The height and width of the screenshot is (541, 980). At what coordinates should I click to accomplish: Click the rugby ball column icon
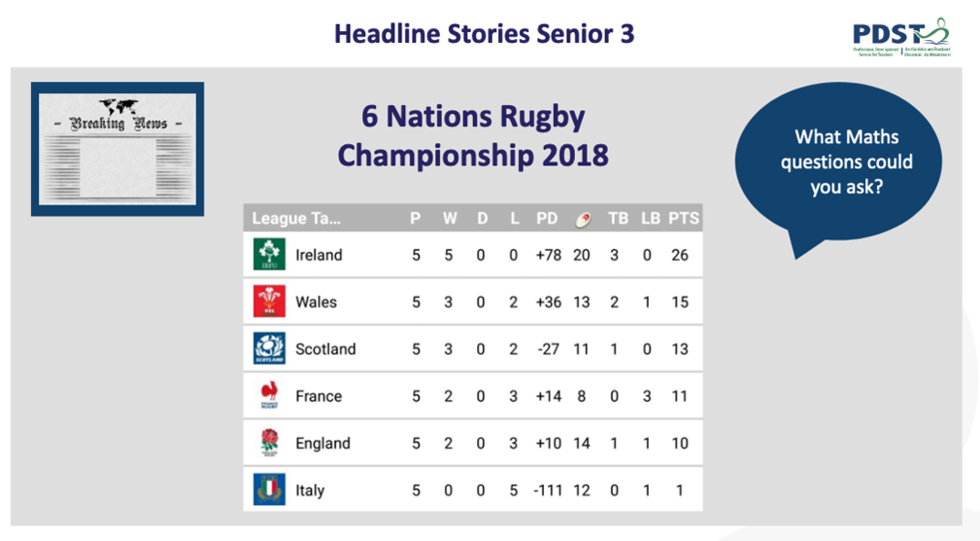click(x=583, y=219)
